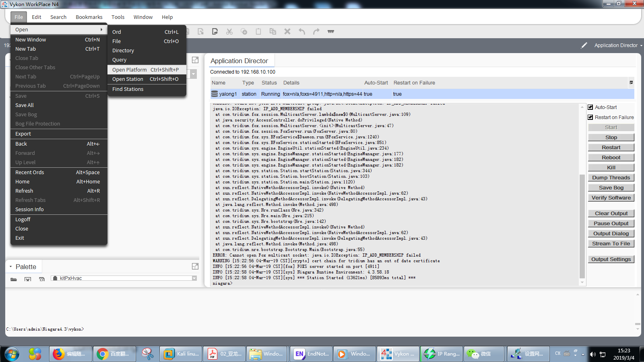This screenshot has width=644, height=362.
Task: Click the Duplicate toolbar icon
Action: point(244,31)
